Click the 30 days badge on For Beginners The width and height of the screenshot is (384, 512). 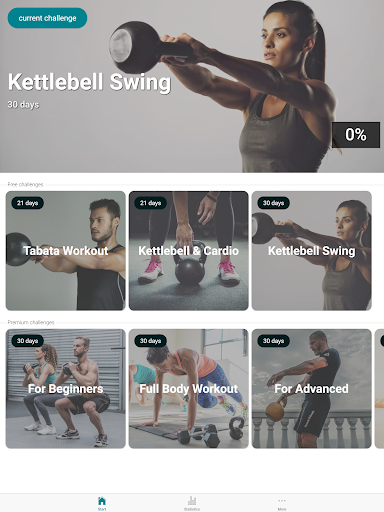[x=28, y=341]
